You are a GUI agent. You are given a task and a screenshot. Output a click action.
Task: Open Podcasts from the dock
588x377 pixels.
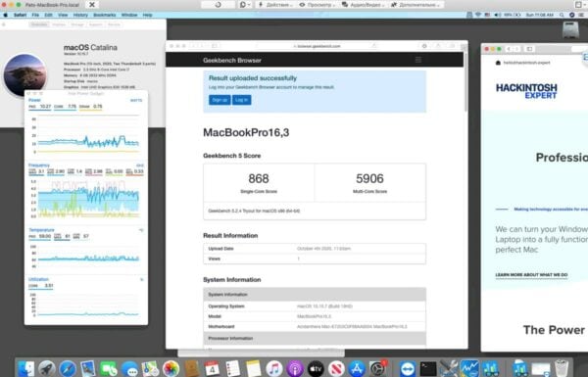295,369
